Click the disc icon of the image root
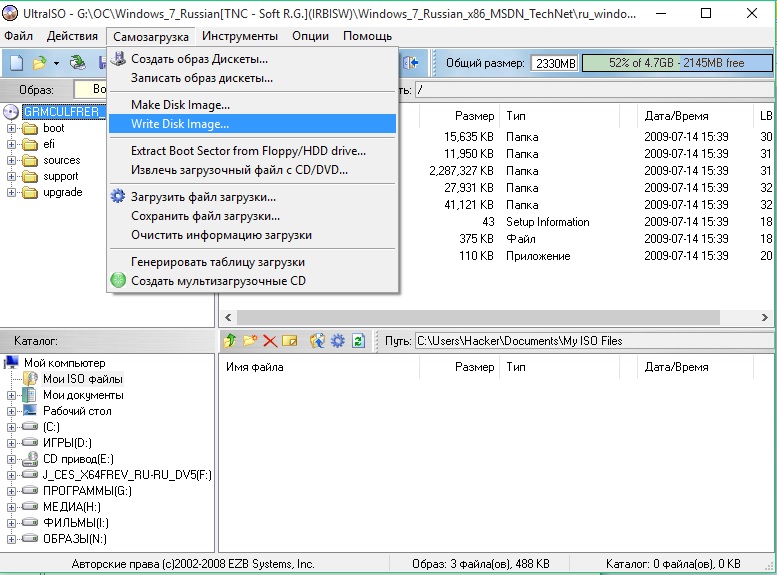The image size is (777, 575). [x=11, y=112]
